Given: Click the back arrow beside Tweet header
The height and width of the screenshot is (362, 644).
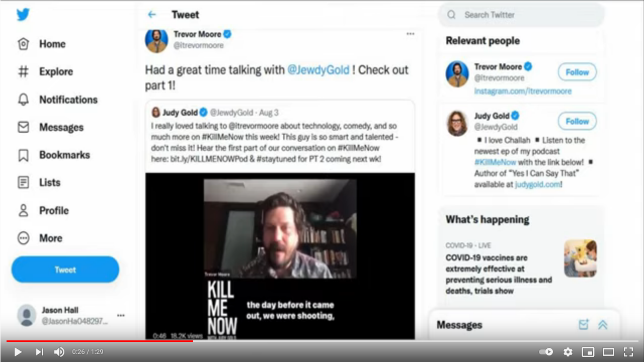Looking at the screenshot, I should tap(152, 15).
